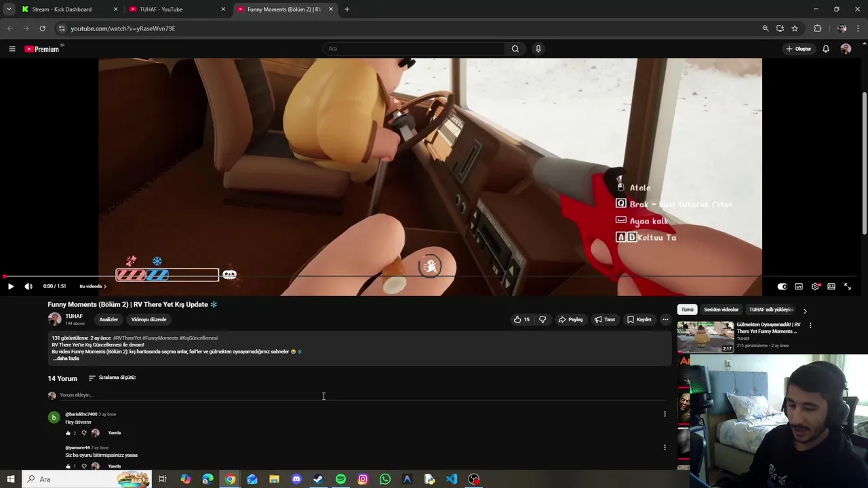This screenshot has width=868, height=488.
Task: Open YouTube notifications bell
Action: (x=826, y=49)
